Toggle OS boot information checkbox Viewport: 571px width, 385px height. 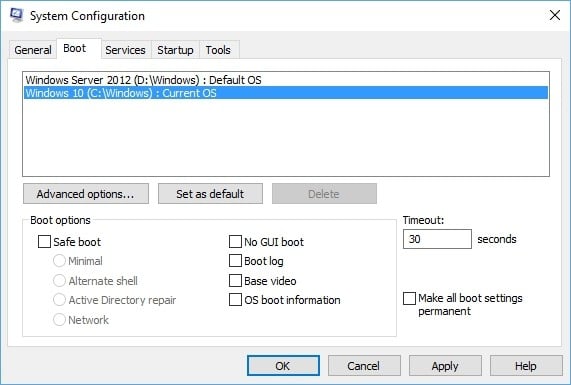click(235, 300)
